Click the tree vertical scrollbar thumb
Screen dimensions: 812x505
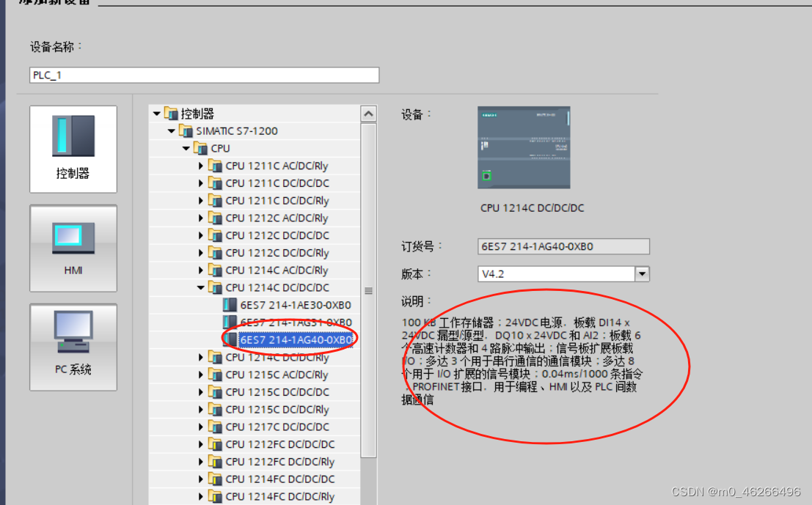[369, 290]
